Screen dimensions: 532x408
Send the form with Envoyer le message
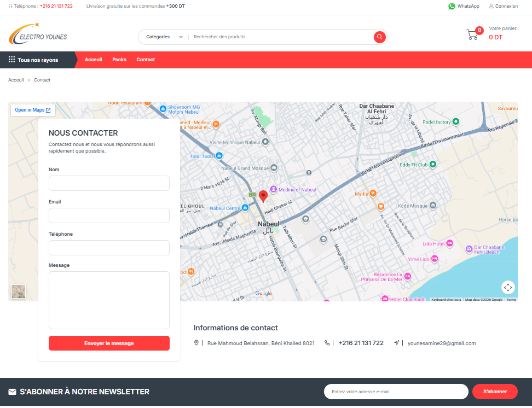point(109,343)
